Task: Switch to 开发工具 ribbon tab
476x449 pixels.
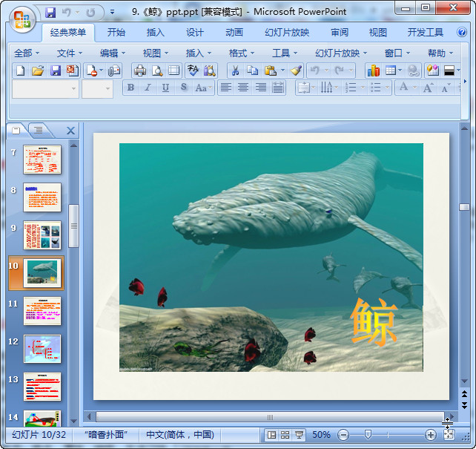Action: (425, 32)
